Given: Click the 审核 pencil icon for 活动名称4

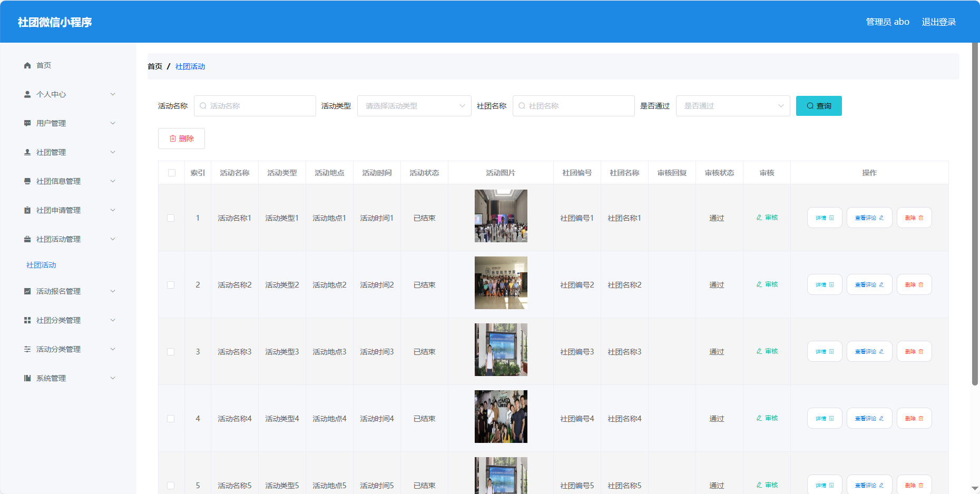Looking at the screenshot, I should click(x=759, y=418).
